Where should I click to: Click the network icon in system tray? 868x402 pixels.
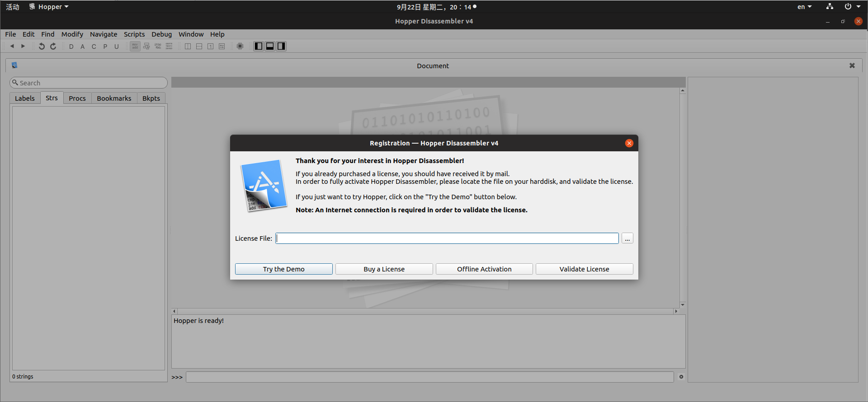830,6
